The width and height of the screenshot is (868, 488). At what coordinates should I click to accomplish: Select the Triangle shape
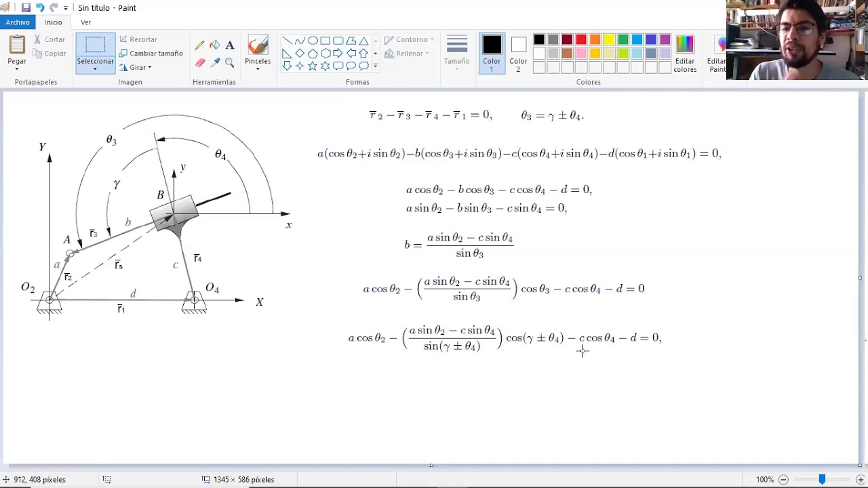(x=364, y=41)
